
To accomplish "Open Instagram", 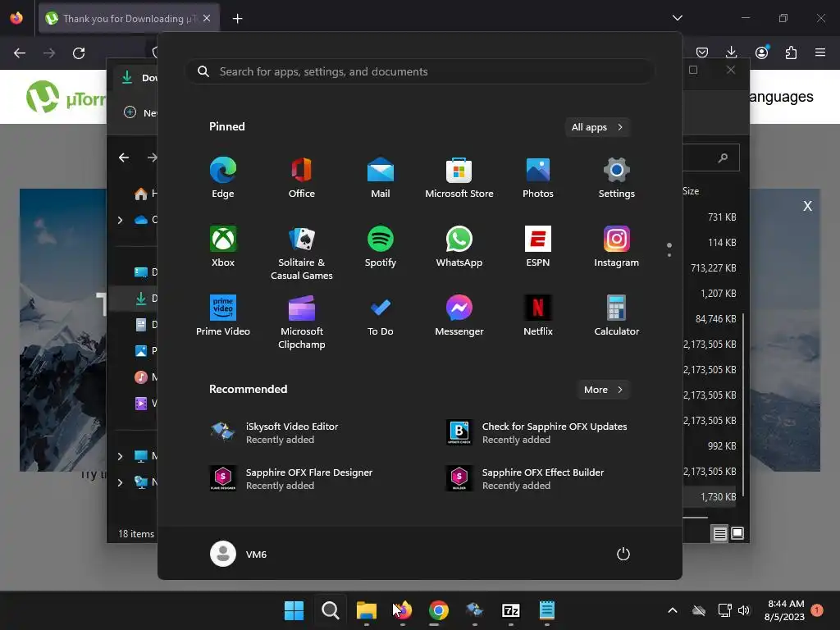I will [617, 246].
